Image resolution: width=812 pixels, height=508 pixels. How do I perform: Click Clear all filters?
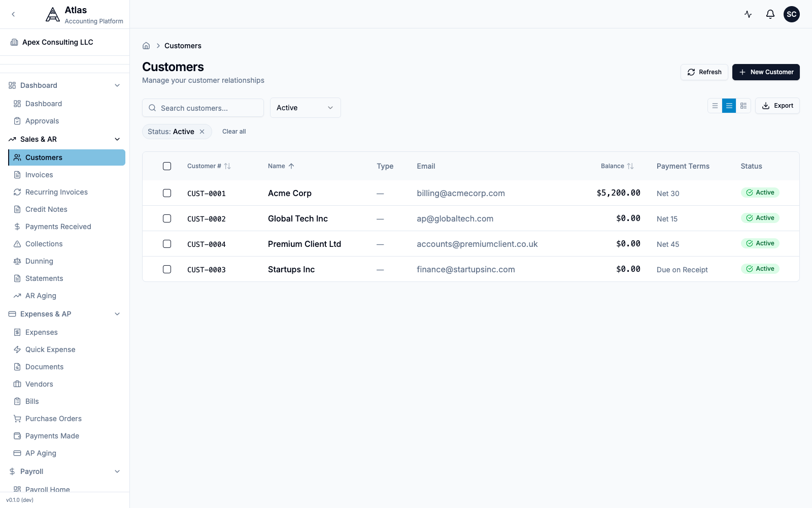point(234,132)
